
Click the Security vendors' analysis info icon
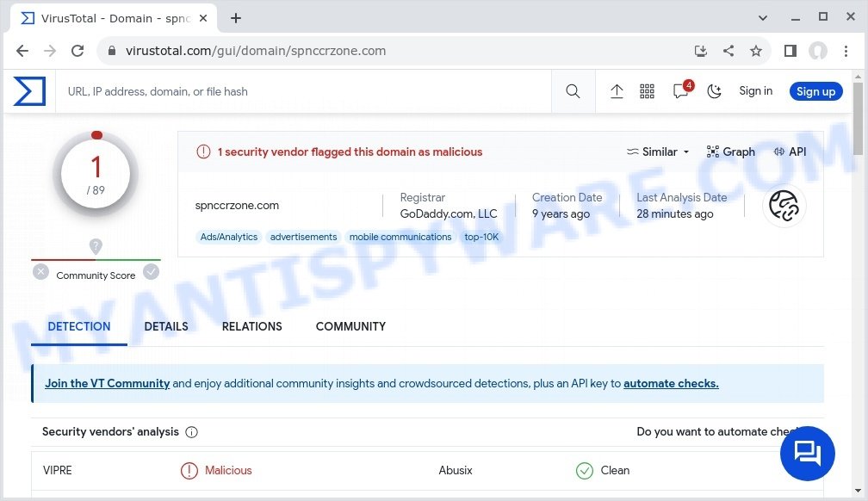(191, 432)
